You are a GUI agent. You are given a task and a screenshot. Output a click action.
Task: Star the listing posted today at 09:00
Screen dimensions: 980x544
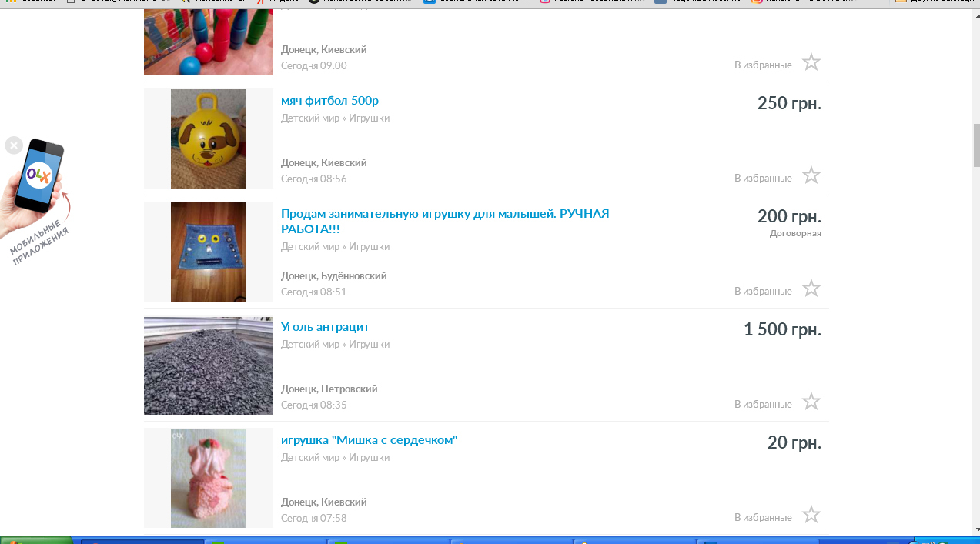tap(811, 62)
